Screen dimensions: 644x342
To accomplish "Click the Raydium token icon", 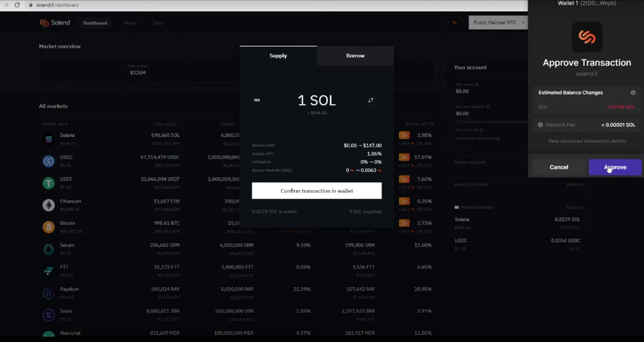I will 48,293.
